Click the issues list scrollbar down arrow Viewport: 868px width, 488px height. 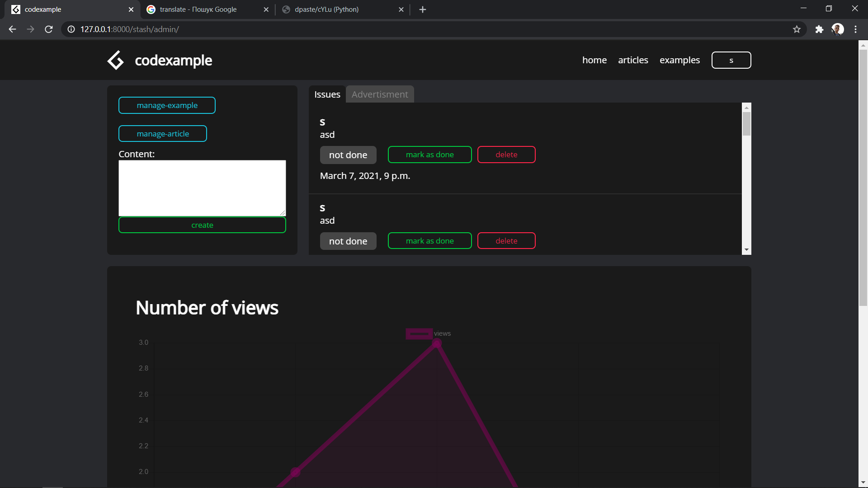tap(746, 250)
